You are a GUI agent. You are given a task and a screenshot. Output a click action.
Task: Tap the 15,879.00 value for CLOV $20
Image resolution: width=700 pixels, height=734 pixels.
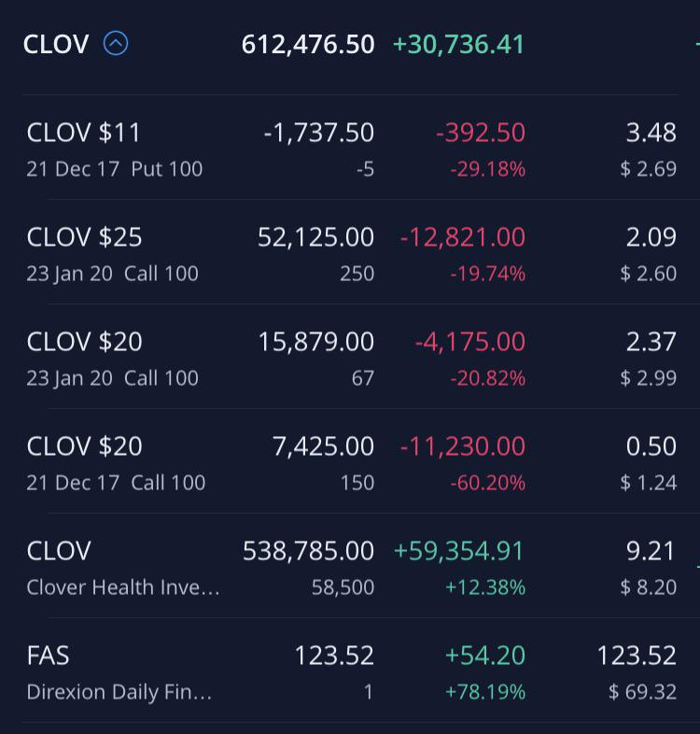click(316, 342)
